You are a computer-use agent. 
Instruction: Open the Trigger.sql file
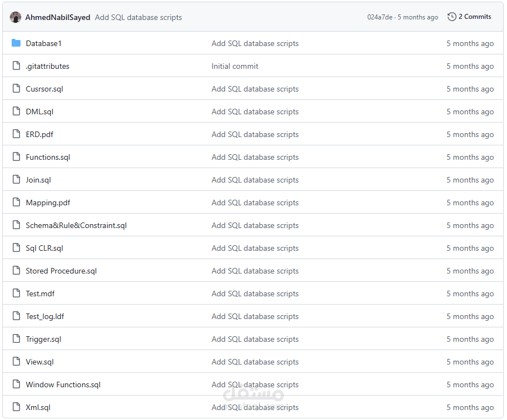43,339
